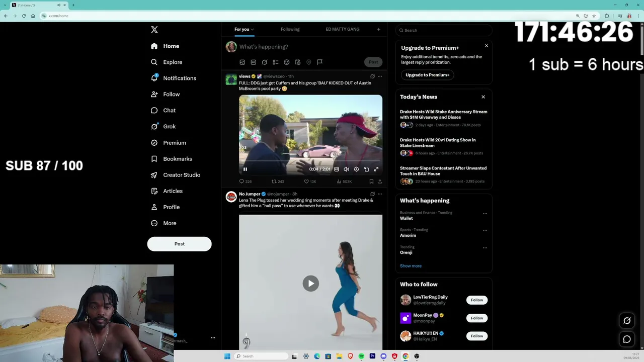Open Spotify from the taskbar

coord(361,356)
